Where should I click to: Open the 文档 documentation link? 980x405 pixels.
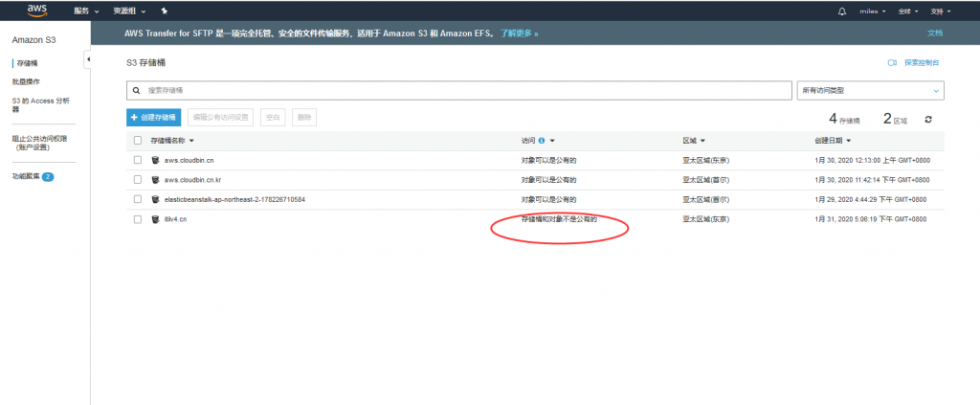click(x=935, y=34)
